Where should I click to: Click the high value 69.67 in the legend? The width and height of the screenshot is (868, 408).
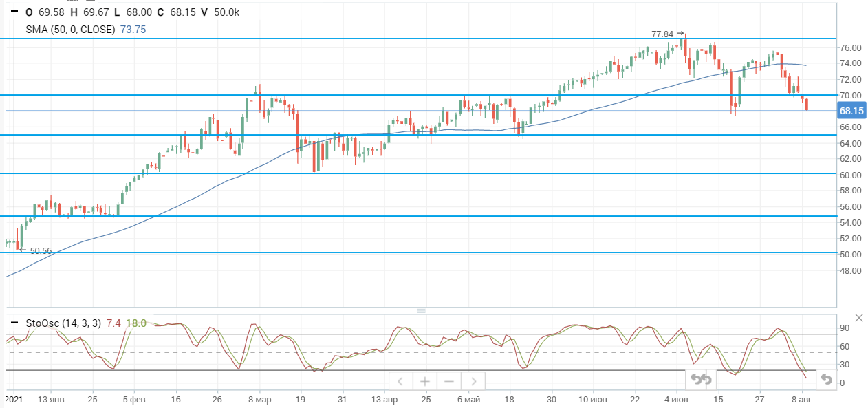click(x=96, y=12)
